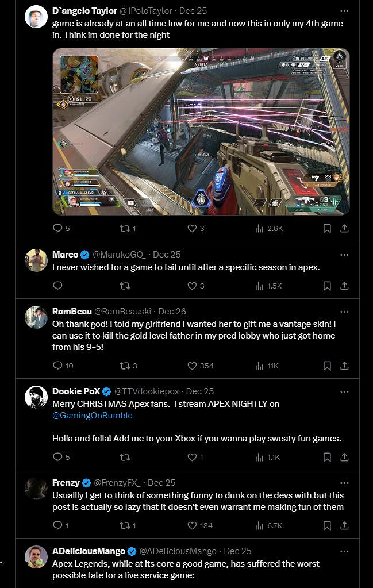This screenshot has height=588, width=373.
Task: Share ADeliciousMango's tweet
Action: (x=344, y=585)
